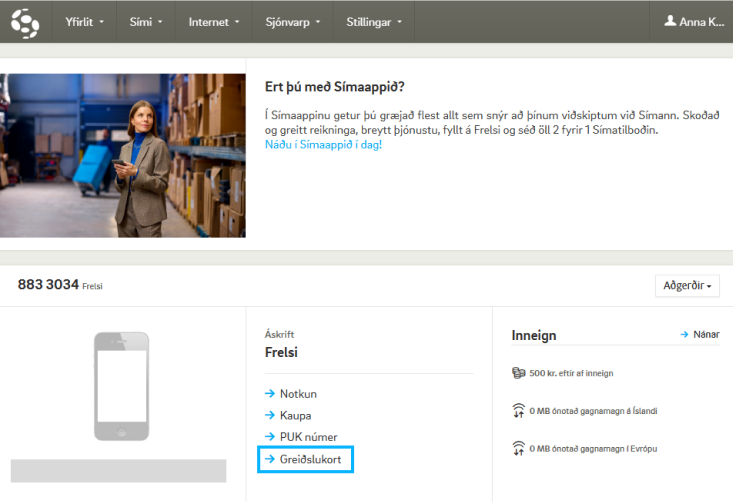Follow the Náðu í Símaappið í dag! link

[323, 144]
